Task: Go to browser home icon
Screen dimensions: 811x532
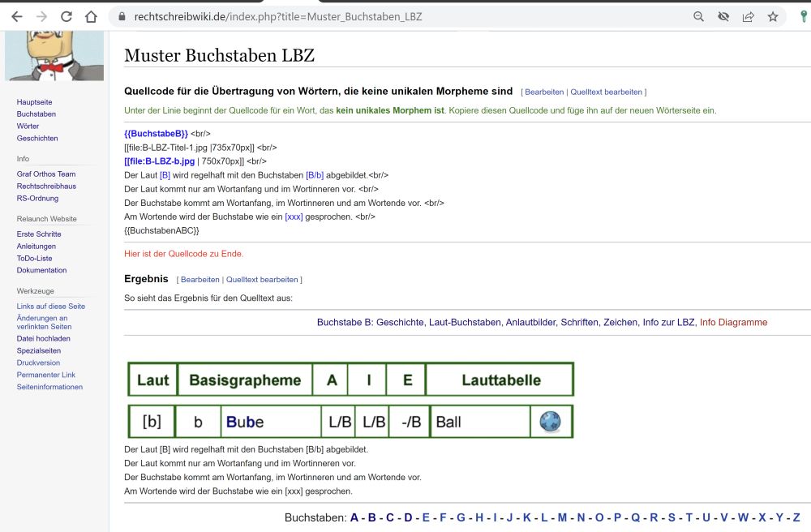Action: (92, 16)
